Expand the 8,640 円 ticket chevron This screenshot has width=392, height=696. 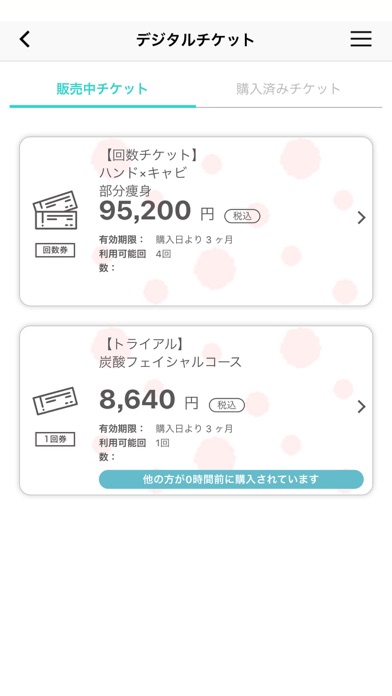(361, 407)
